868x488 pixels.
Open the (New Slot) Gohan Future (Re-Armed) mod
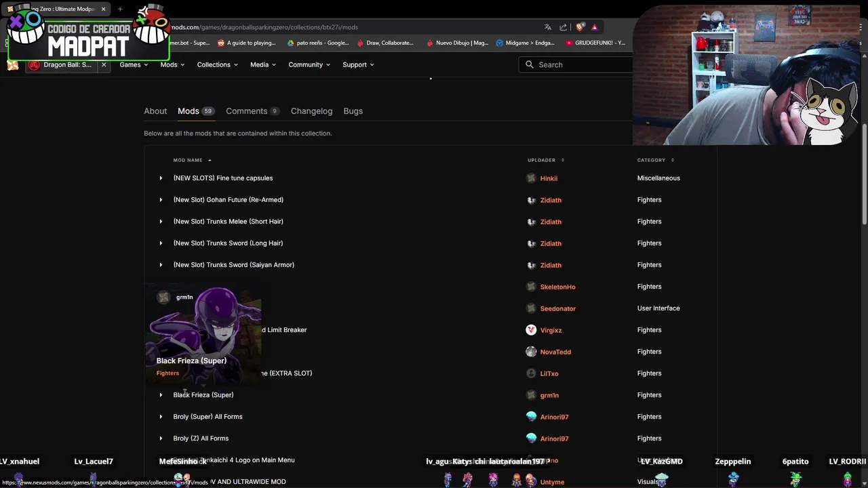(229, 200)
